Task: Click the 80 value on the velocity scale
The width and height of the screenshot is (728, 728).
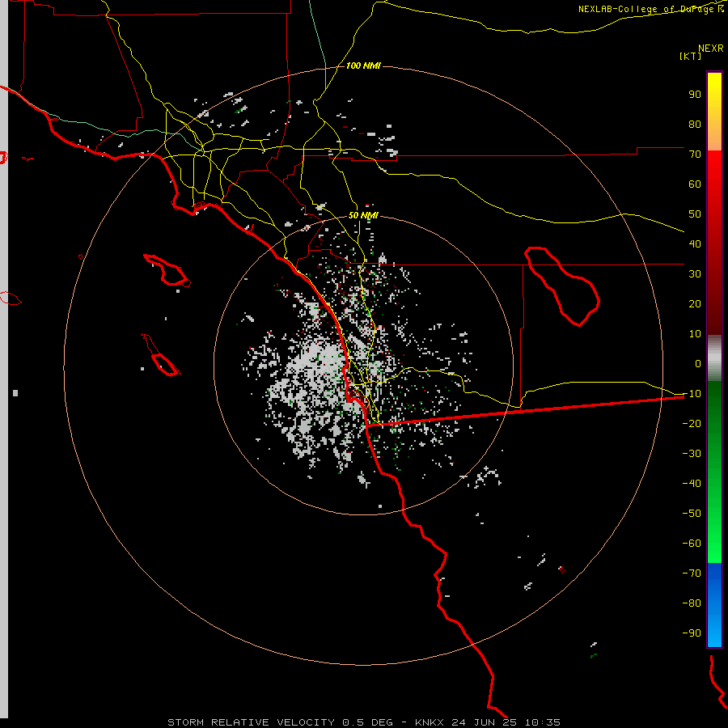Action: [695, 124]
